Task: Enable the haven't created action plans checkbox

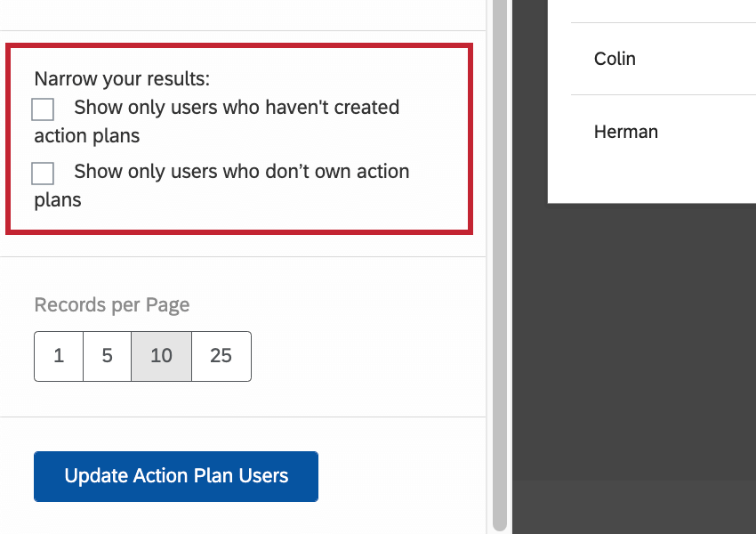Action: pyautogui.click(x=43, y=109)
